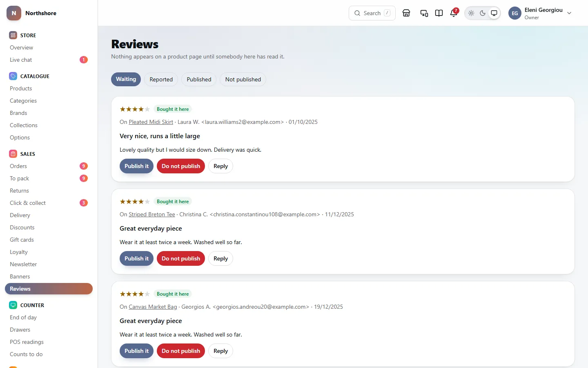Open the Striped Breton Tee product link

click(151, 214)
